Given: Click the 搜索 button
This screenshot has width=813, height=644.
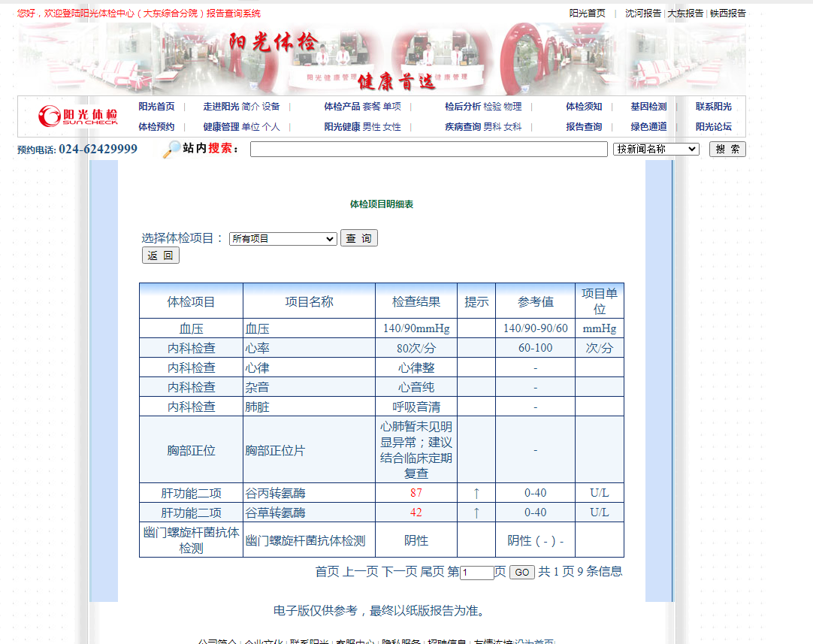Looking at the screenshot, I should pos(727,149).
